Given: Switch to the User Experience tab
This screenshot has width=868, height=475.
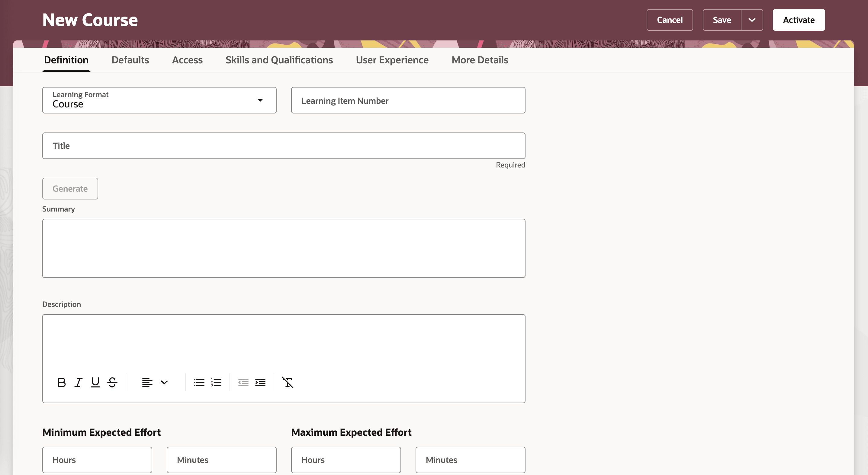Looking at the screenshot, I should (x=392, y=60).
